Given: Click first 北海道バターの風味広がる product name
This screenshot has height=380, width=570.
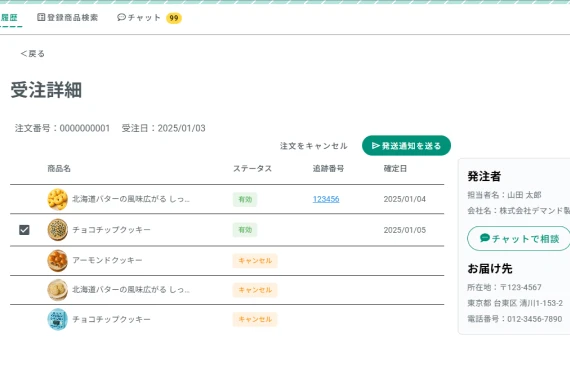Looking at the screenshot, I should [x=131, y=199].
